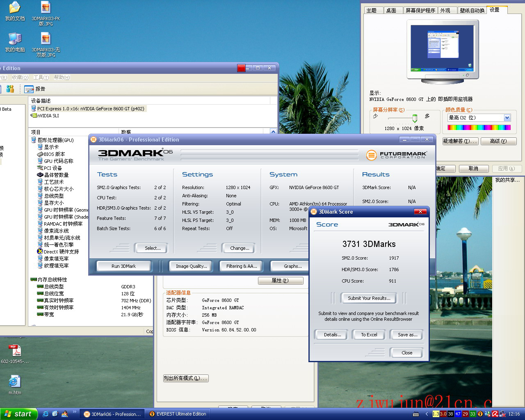Click the 屏幕分辨率 resolution slider handle
525x420 pixels.
pyautogui.click(x=415, y=118)
